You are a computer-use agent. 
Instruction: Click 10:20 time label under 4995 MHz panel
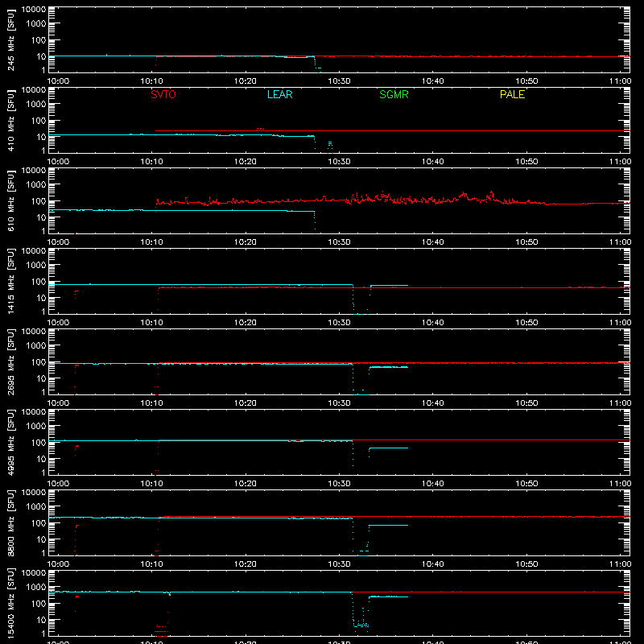pos(246,484)
